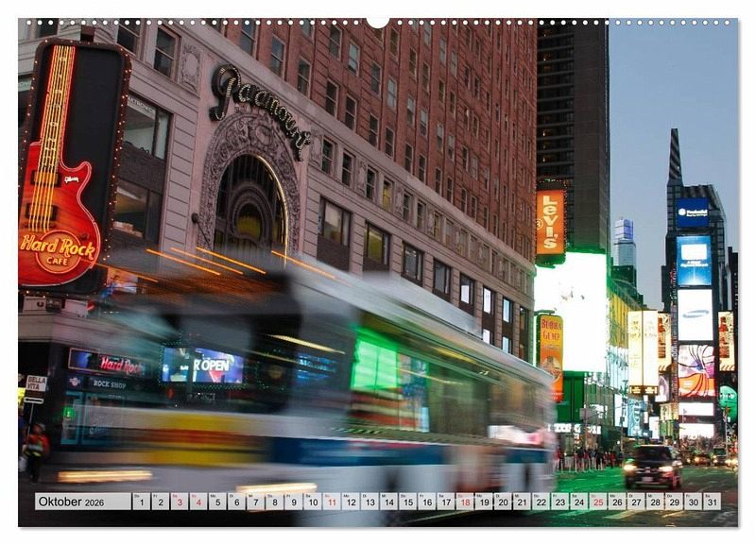The width and height of the screenshot is (756, 545).
Task: Click day 24 cell
Action: tap(579, 502)
